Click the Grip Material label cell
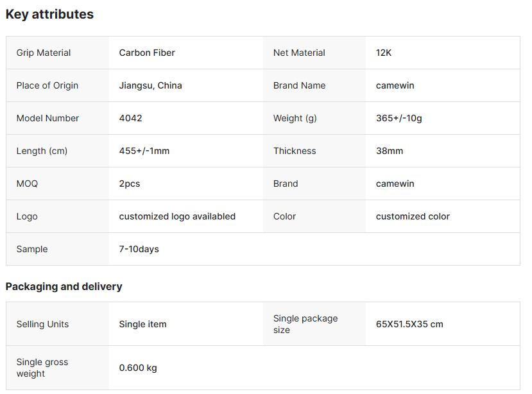This screenshot has width=532, height=394. coord(44,53)
